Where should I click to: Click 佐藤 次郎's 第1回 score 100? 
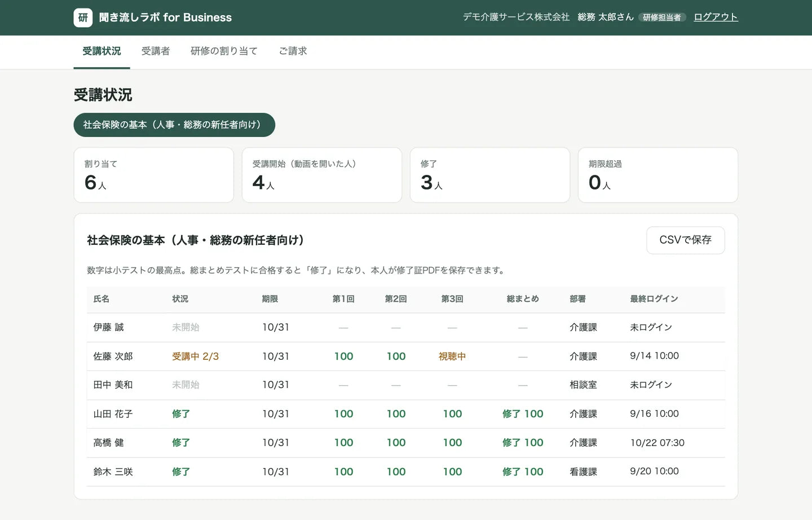[343, 356]
